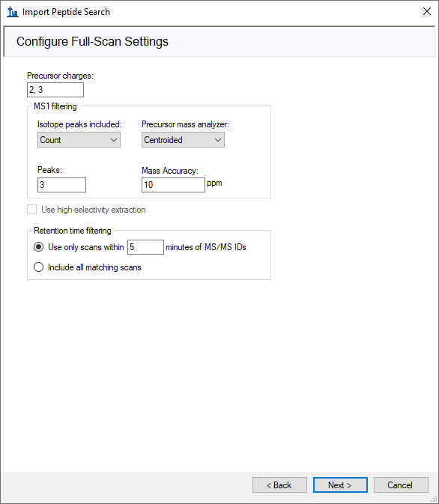The image size is (439, 504).
Task: Click the MS1 filtering group label
Action: 55,106
